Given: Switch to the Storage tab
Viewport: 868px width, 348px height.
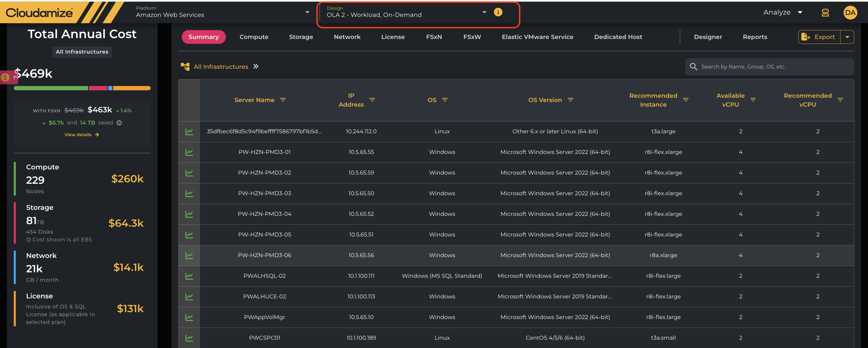Looking at the screenshot, I should pyautogui.click(x=301, y=37).
